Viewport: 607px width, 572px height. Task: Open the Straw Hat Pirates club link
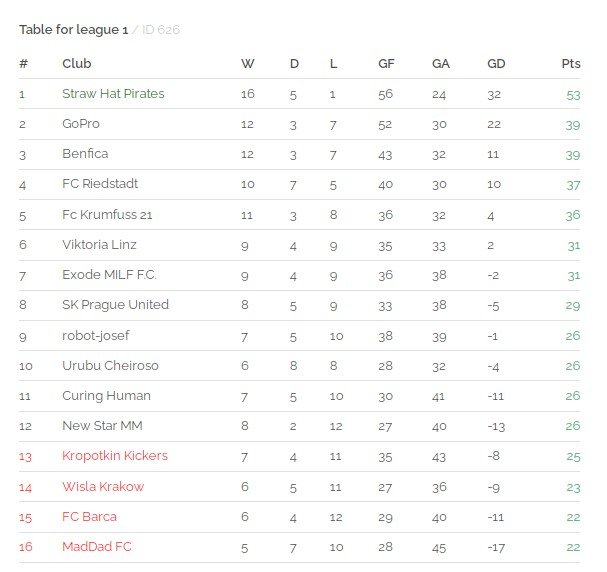pyautogui.click(x=113, y=94)
